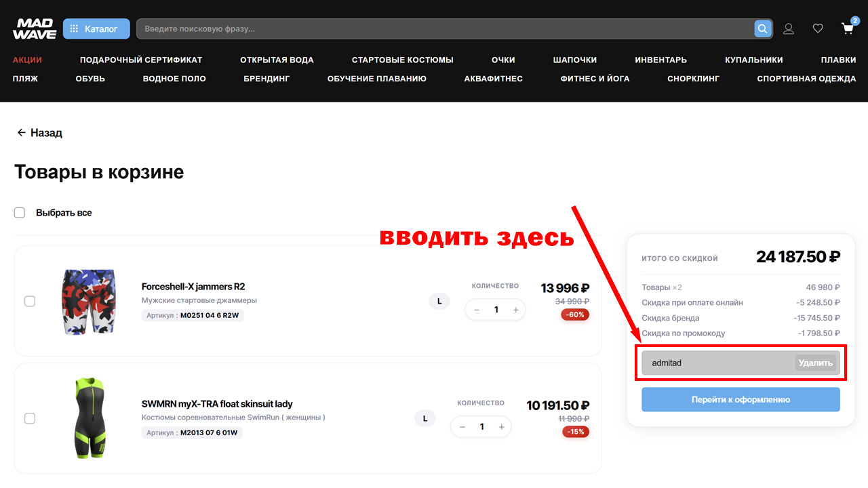Remove promo code with Удалить button
The height and width of the screenshot is (488, 868).
tap(816, 363)
